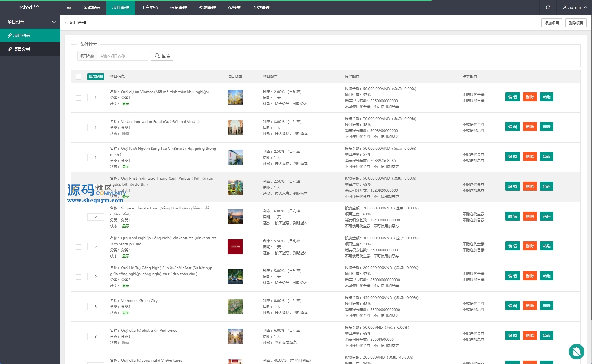Click the floating notification bell icon
The height and width of the screenshot is (364, 592).
click(576, 351)
